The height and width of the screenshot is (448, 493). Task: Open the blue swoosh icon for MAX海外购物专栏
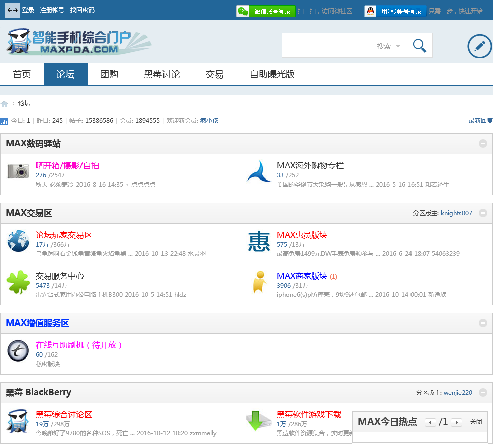(259, 171)
